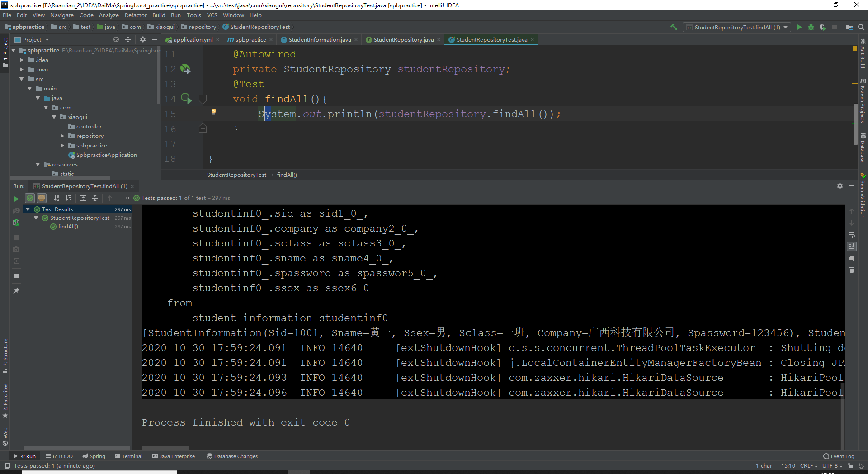
Task: Open the Spring tool window
Action: click(x=94, y=456)
